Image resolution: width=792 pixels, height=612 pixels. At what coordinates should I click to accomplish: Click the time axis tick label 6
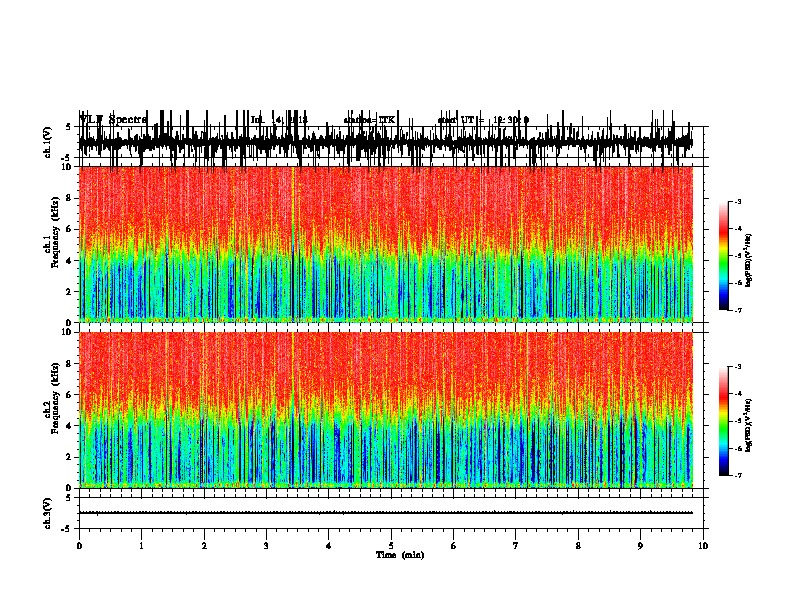[454, 546]
